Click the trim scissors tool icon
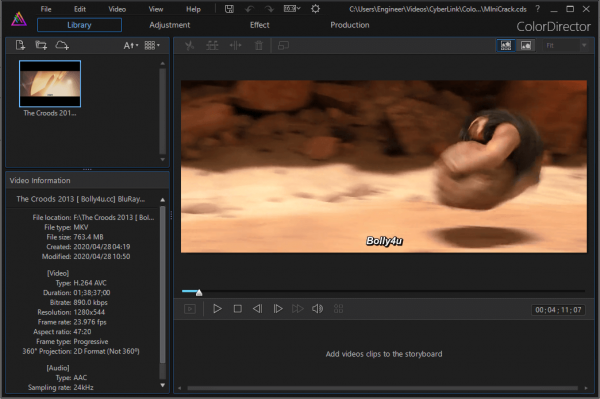Viewport: 600px width, 399px height. pos(189,46)
